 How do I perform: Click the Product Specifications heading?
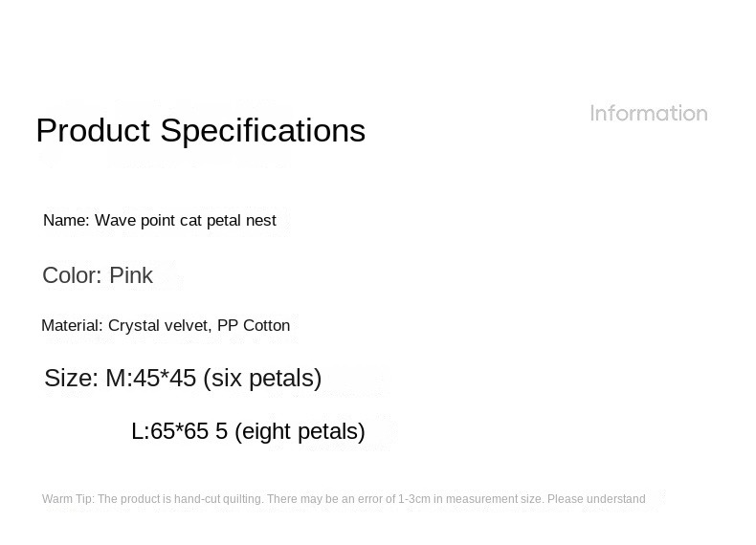(200, 130)
